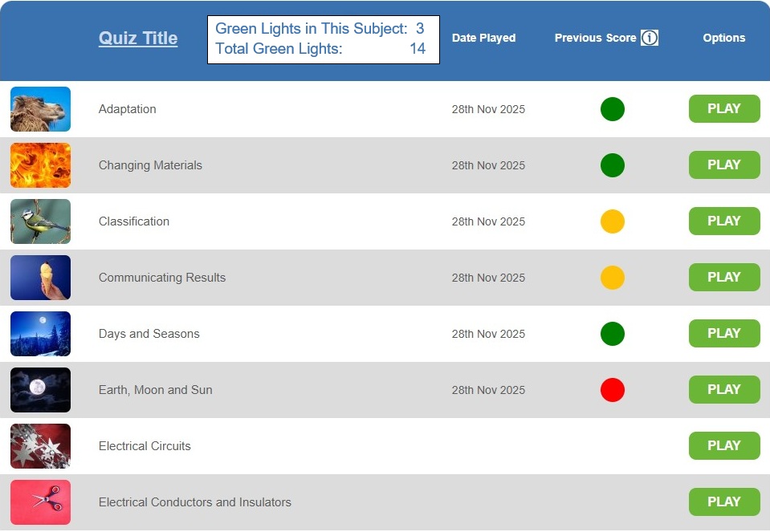Click the green light for Adaptation

click(x=613, y=108)
